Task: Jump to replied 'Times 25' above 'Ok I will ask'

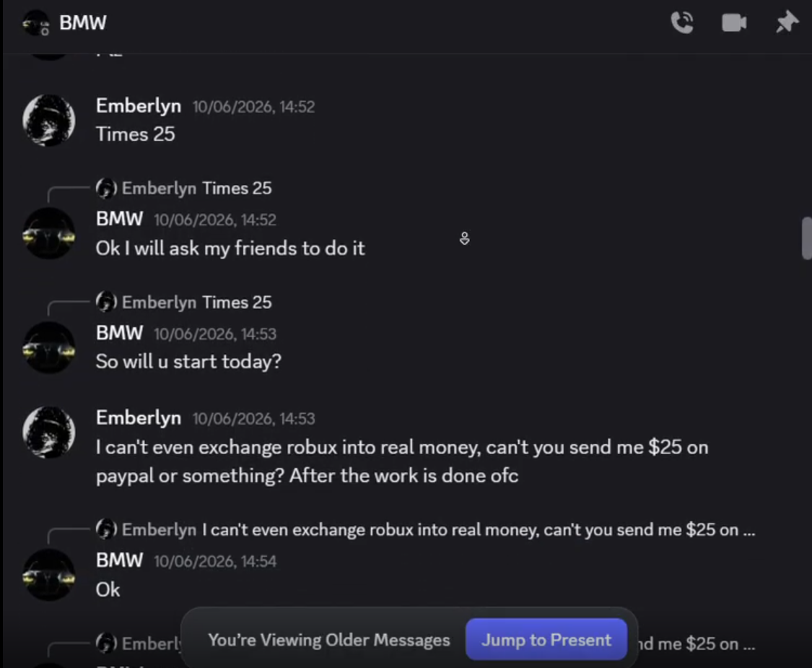Action: (x=237, y=188)
